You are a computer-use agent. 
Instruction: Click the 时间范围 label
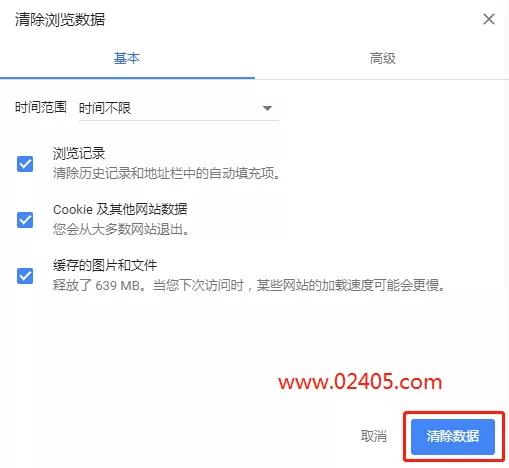coord(41,107)
